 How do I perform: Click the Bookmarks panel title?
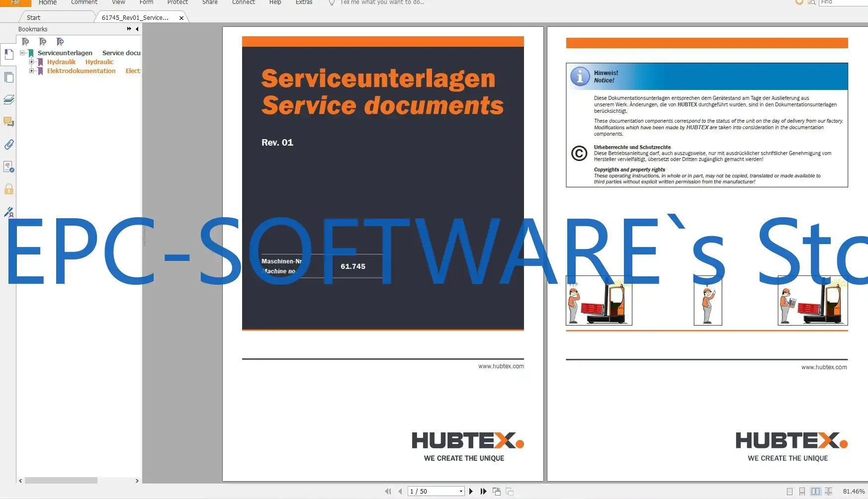(33, 29)
